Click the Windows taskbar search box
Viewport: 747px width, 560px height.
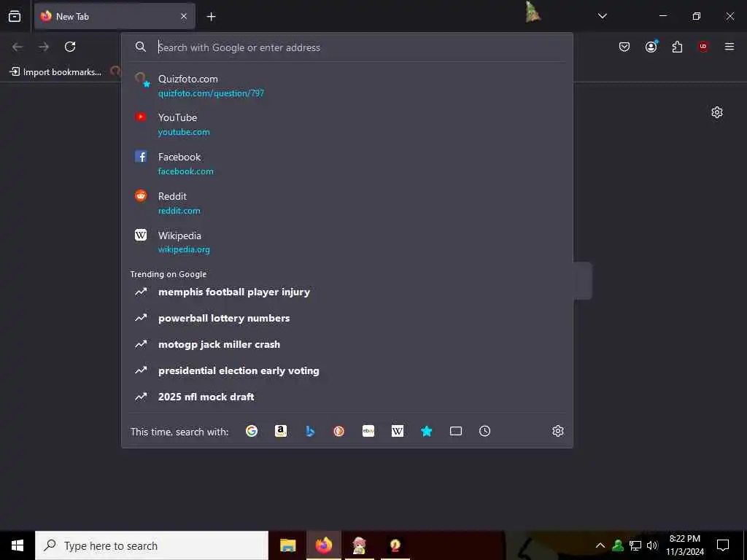pyautogui.click(x=152, y=545)
